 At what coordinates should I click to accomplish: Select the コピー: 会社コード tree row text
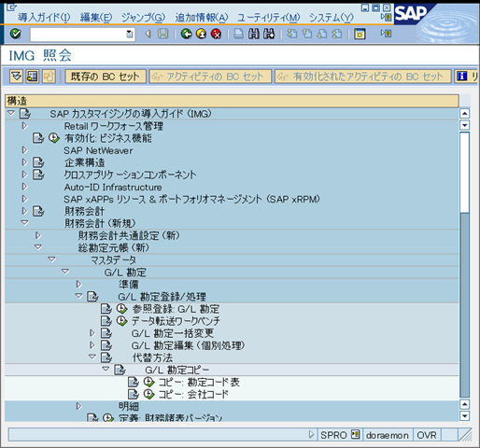tap(193, 394)
